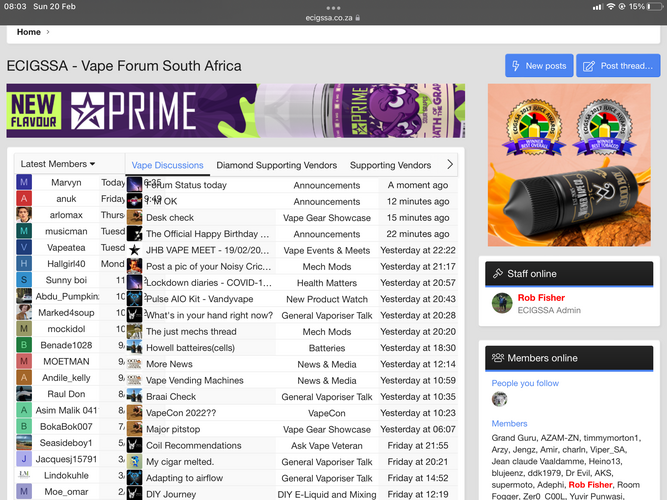Open member Grand Guru in Members online
Screen dimensions: 667x500
coord(514,438)
